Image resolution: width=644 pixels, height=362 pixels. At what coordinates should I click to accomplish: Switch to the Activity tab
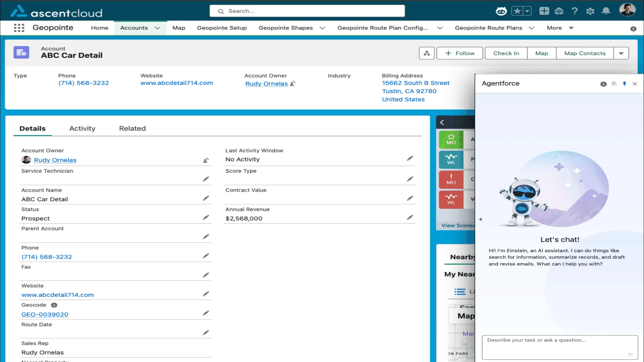[x=82, y=128]
